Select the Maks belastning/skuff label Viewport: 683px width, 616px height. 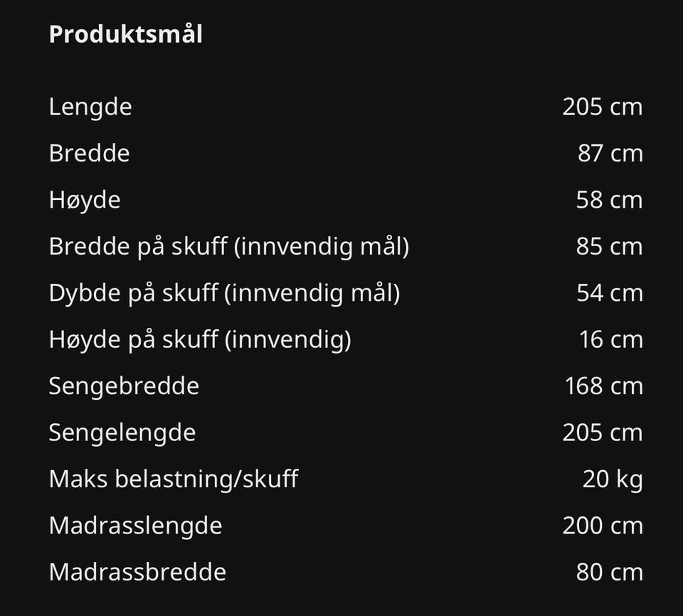point(173,479)
